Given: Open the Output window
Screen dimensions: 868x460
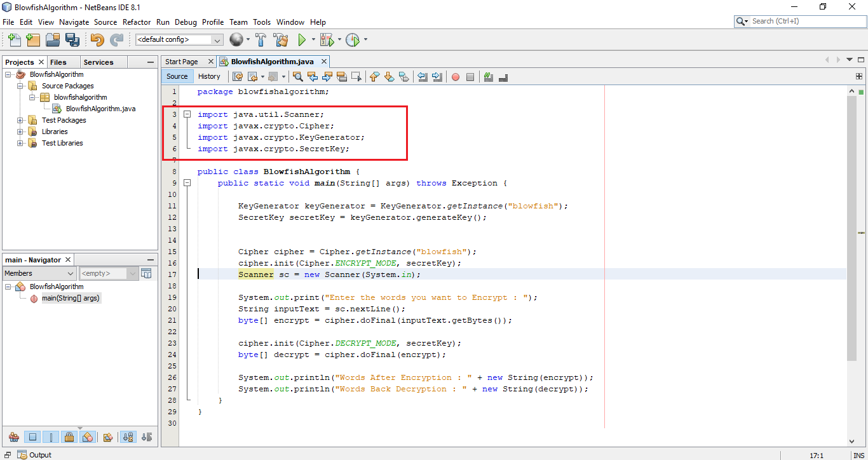Looking at the screenshot, I should [39, 455].
